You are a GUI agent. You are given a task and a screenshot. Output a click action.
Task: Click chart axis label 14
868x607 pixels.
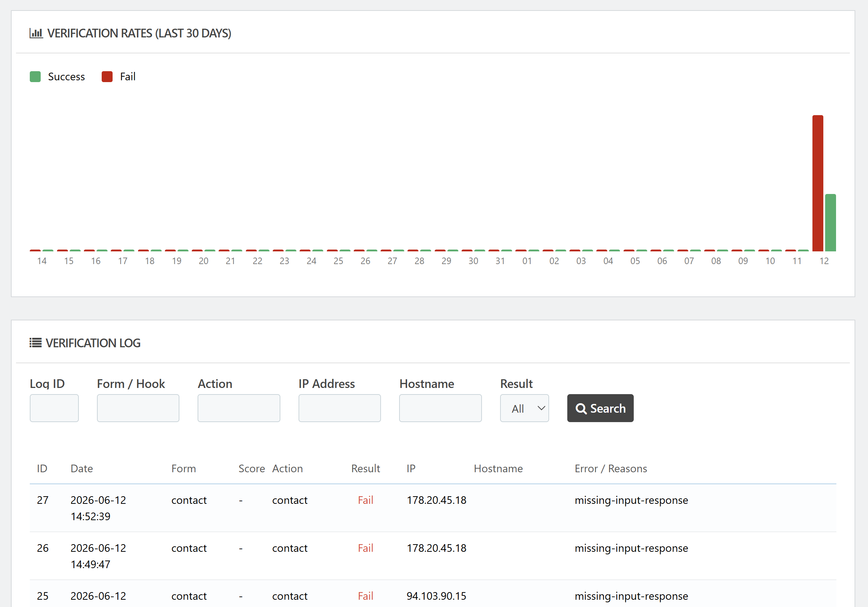point(42,261)
